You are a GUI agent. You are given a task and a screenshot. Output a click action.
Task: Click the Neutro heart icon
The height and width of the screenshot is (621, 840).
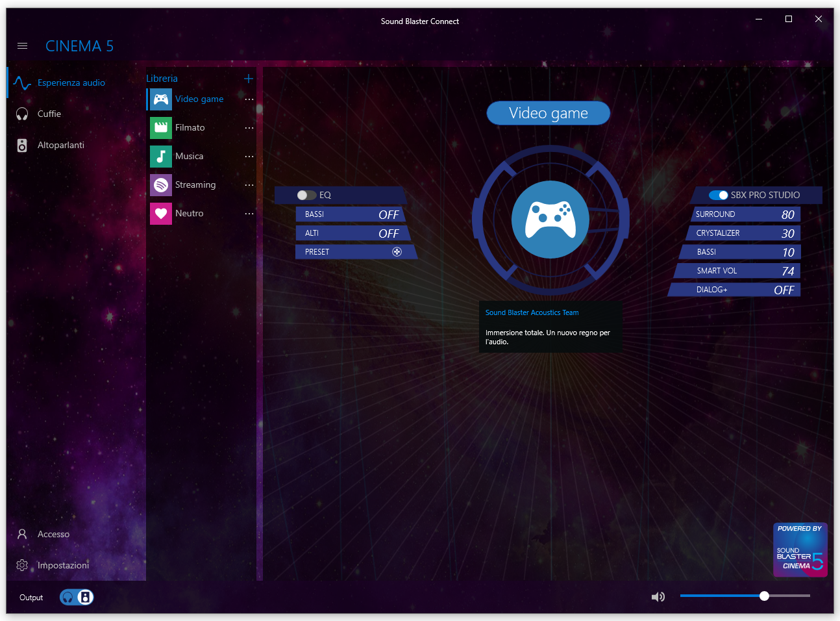161,214
